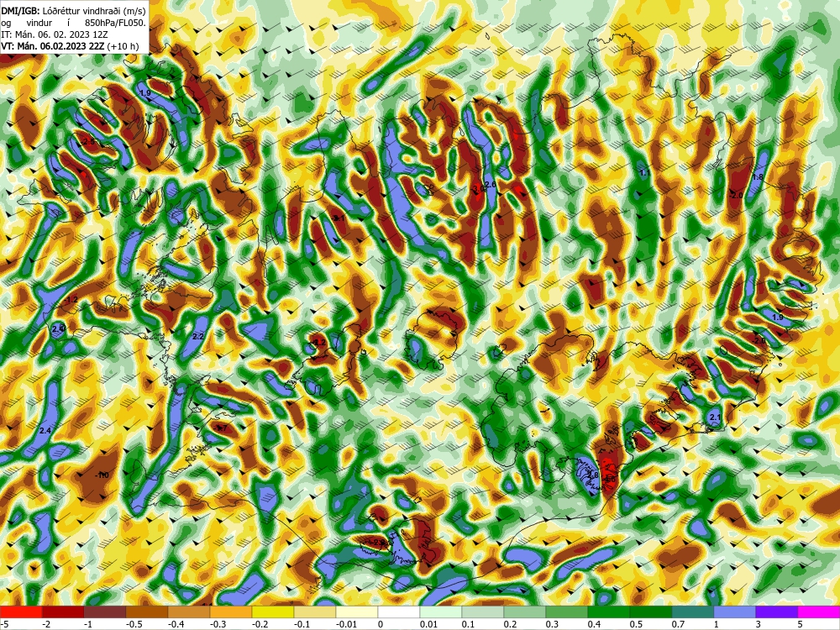
Task: Click the orange legend swatch labeled -0.3
Action: [231, 612]
